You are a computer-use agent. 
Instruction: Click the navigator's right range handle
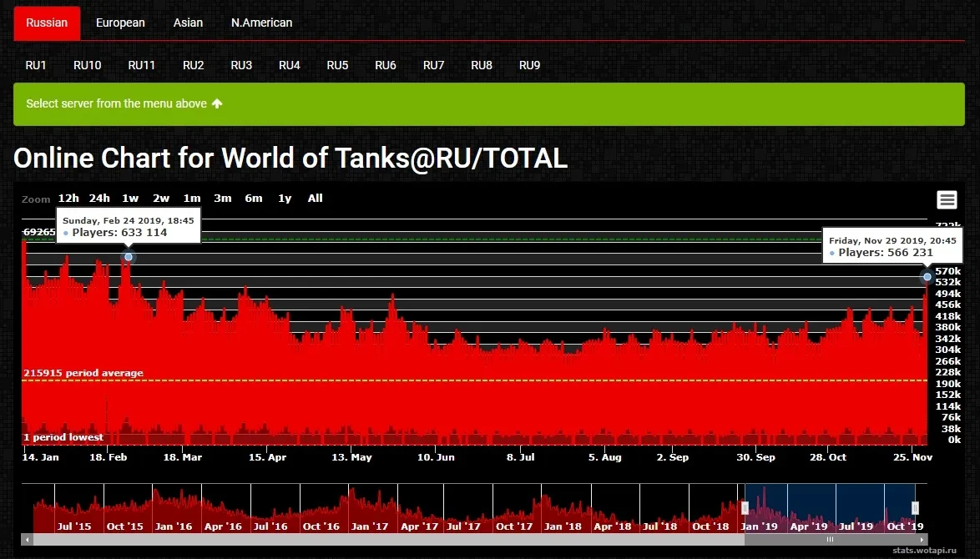tap(915, 507)
